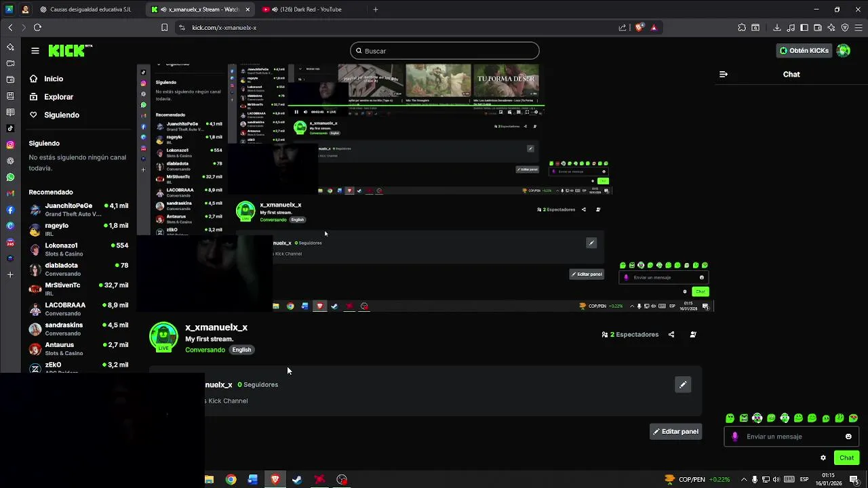Toggle browser sidebar panel icon
The image size is (868, 488).
pos(804,28)
